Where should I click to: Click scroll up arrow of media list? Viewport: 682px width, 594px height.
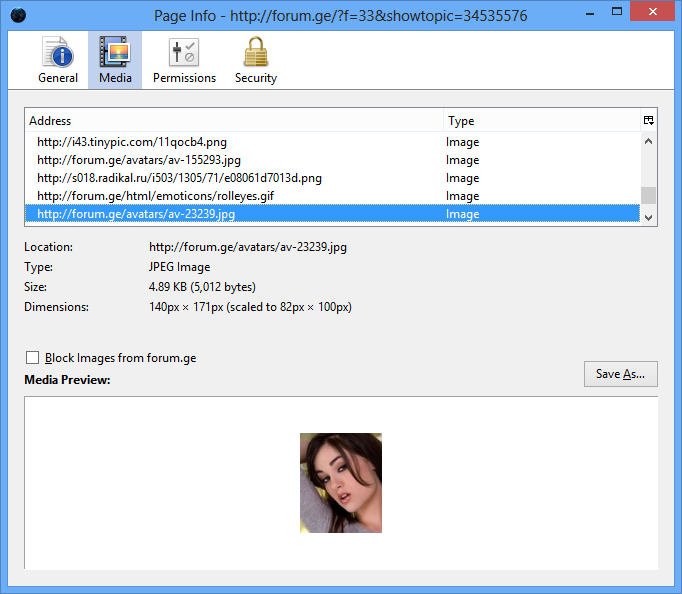(x=649, y=141)
